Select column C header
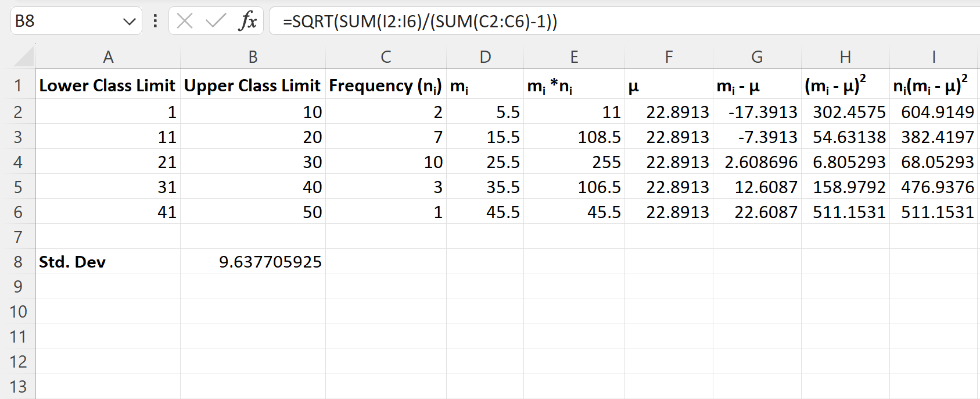The height and width of the screenshot is (399, 980). (386, 57)
